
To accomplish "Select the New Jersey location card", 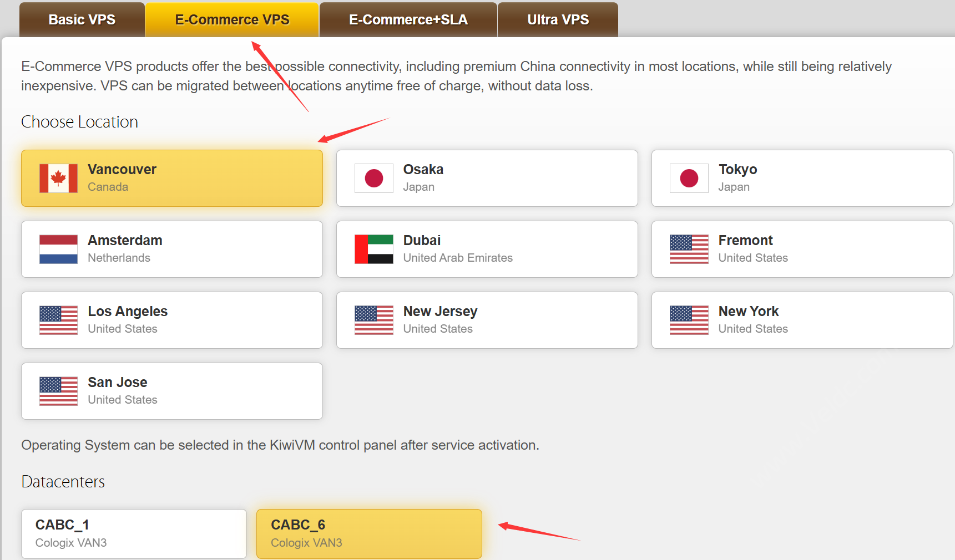I will click(487, 320).
